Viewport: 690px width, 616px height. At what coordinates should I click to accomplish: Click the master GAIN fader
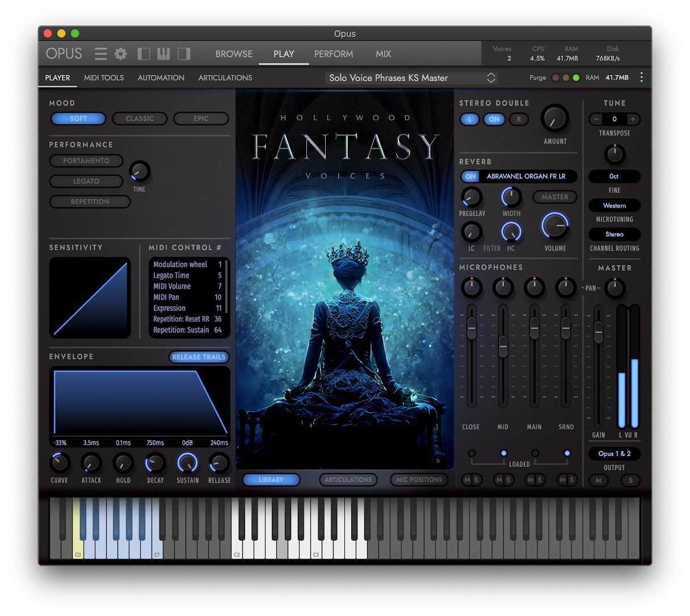coord(598,332)
